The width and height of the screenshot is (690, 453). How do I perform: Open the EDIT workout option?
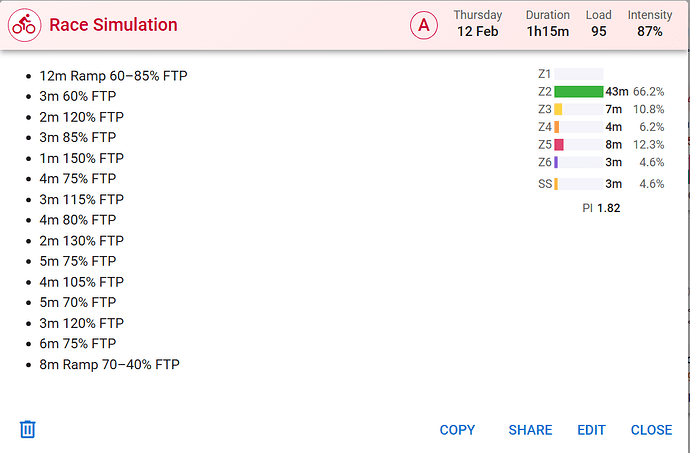tap(591, 430)
